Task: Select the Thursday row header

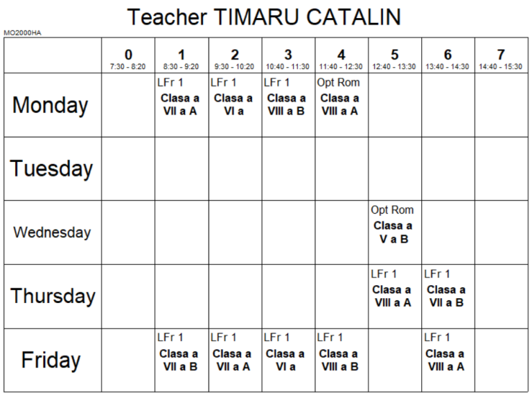Action: 53,296
